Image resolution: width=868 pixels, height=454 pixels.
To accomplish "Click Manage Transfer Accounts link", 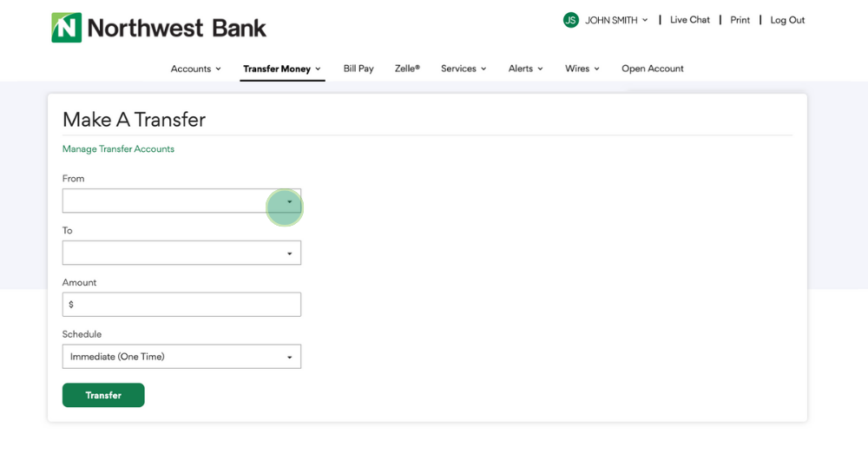I will pyautogui.click(x=118, y=149).
